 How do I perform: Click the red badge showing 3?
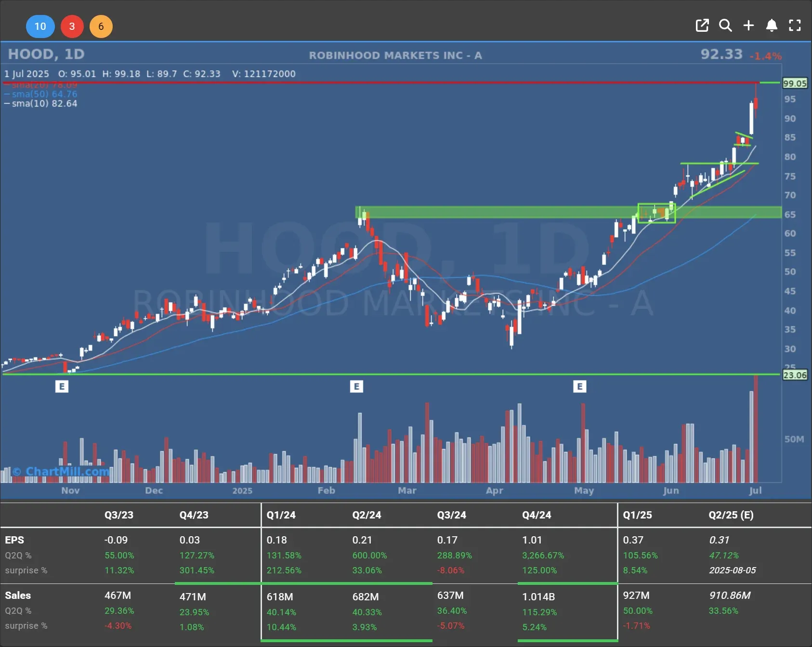72,26
